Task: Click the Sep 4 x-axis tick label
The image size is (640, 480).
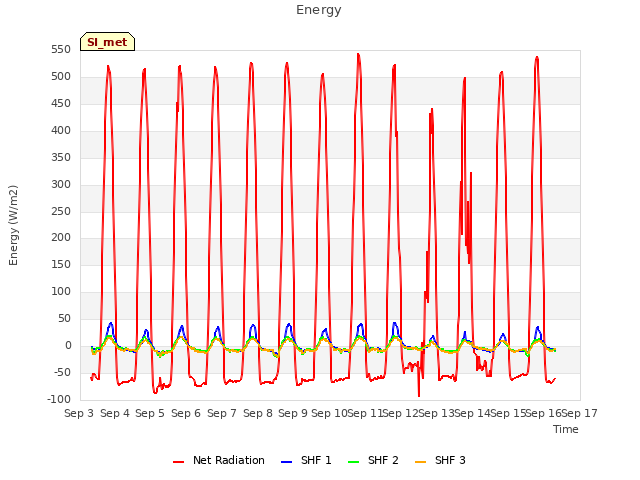Action: coord(115,413)
